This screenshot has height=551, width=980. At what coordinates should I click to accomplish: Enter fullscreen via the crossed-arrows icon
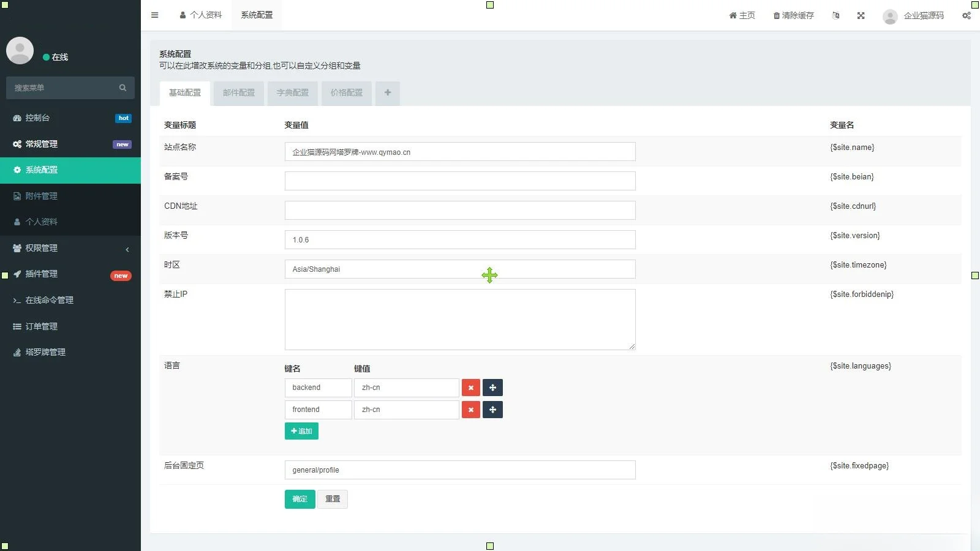point(861,15)
